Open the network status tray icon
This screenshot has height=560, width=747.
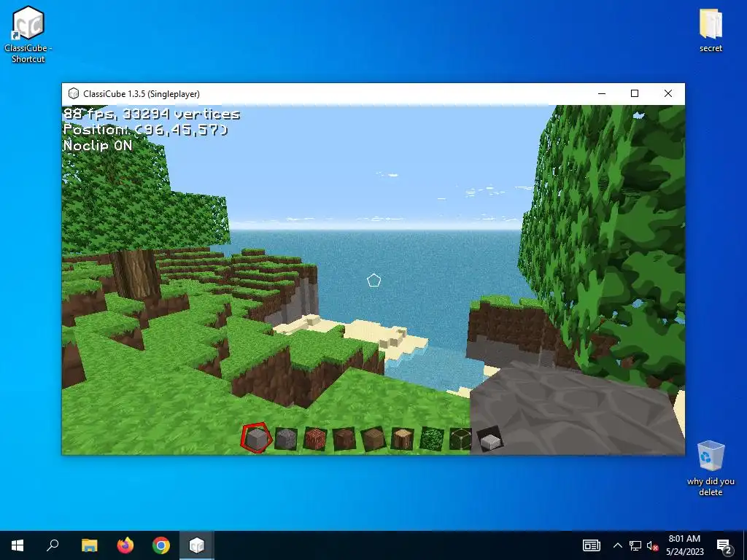click(x=635, y=545)
